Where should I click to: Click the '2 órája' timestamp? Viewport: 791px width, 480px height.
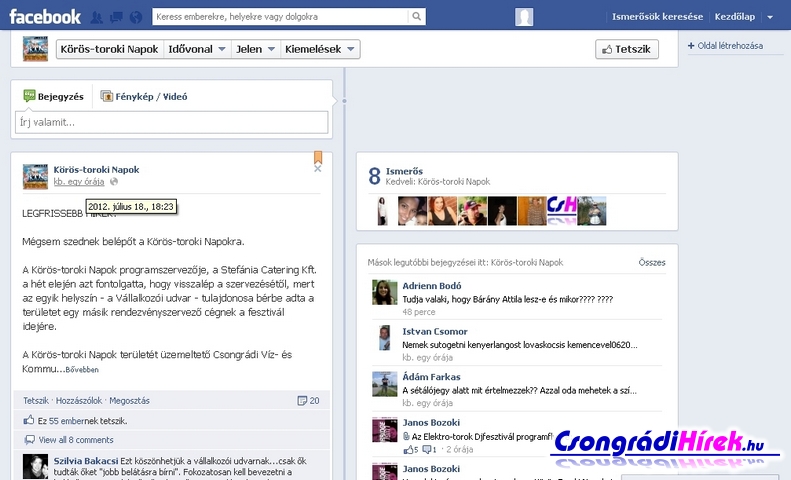point(460,449)
